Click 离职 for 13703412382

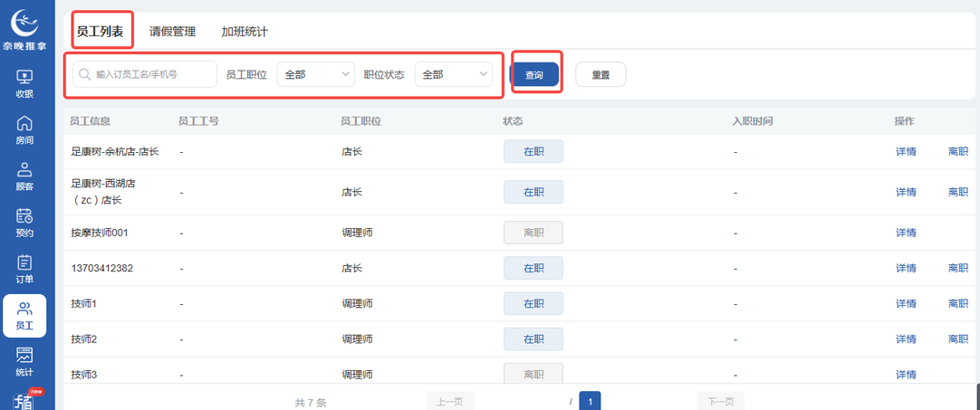click(x=958, y=268)
